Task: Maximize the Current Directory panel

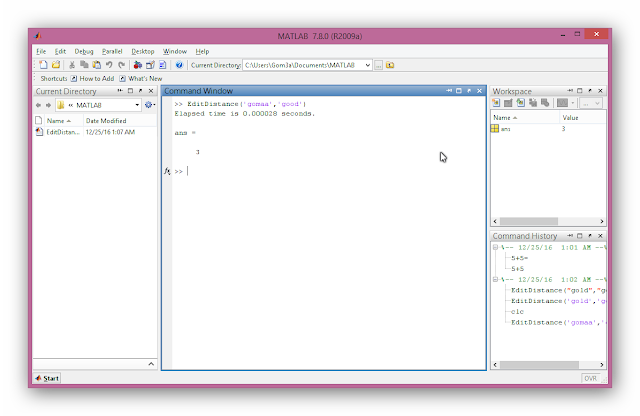Action: (x=130, y=91)
